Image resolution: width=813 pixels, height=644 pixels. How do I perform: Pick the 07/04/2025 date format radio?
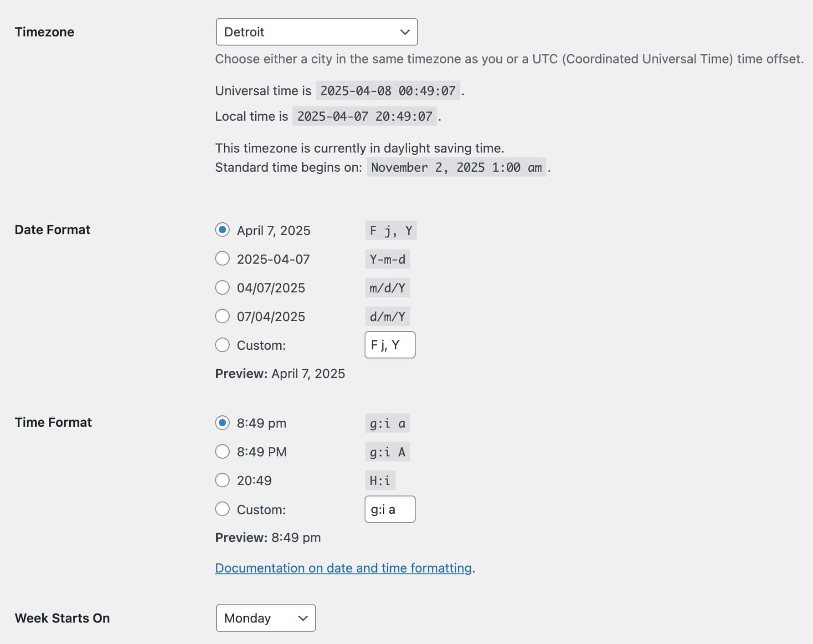(222, 316)
